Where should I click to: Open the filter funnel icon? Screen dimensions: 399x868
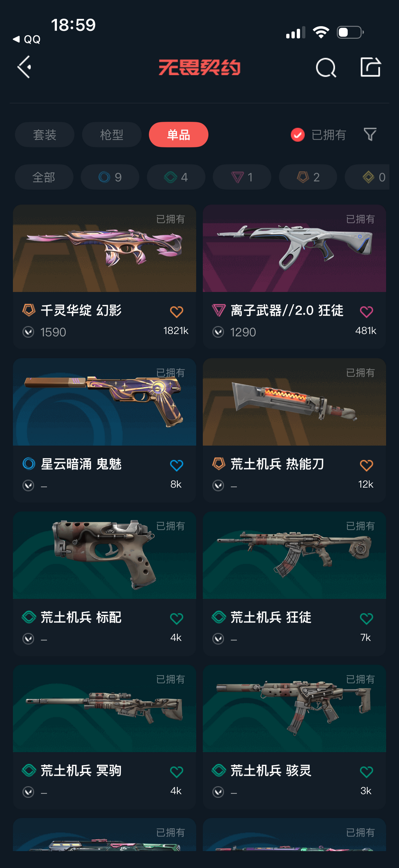[x=370, y=135]
